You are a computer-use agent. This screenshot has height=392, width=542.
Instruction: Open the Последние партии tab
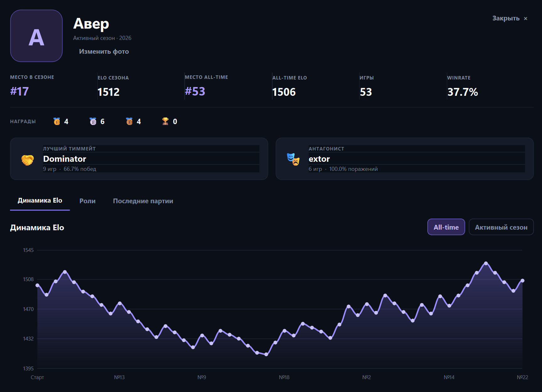point(143,201)
